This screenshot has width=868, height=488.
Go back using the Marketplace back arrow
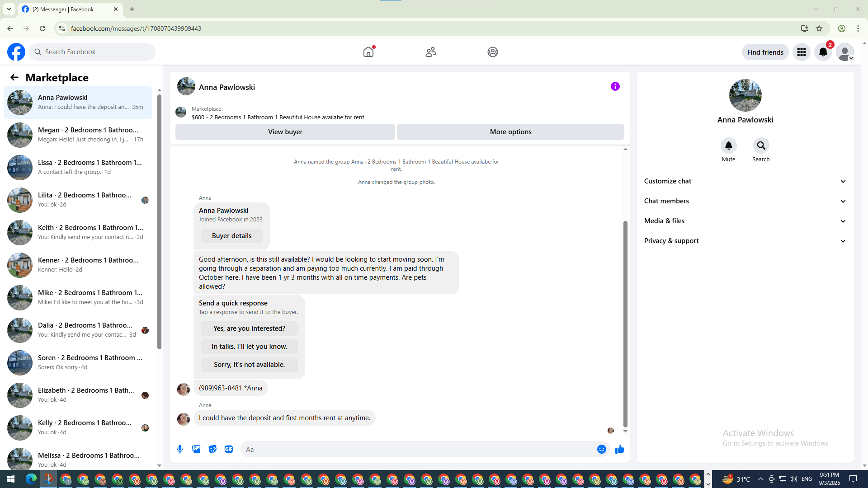coord(14,77)
